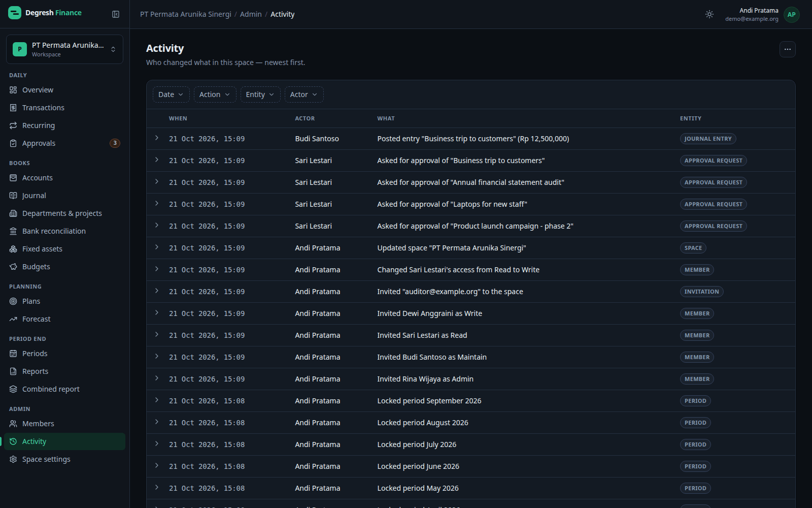Open the AP user avatar

pyautogui.click(x=791, y=14)
